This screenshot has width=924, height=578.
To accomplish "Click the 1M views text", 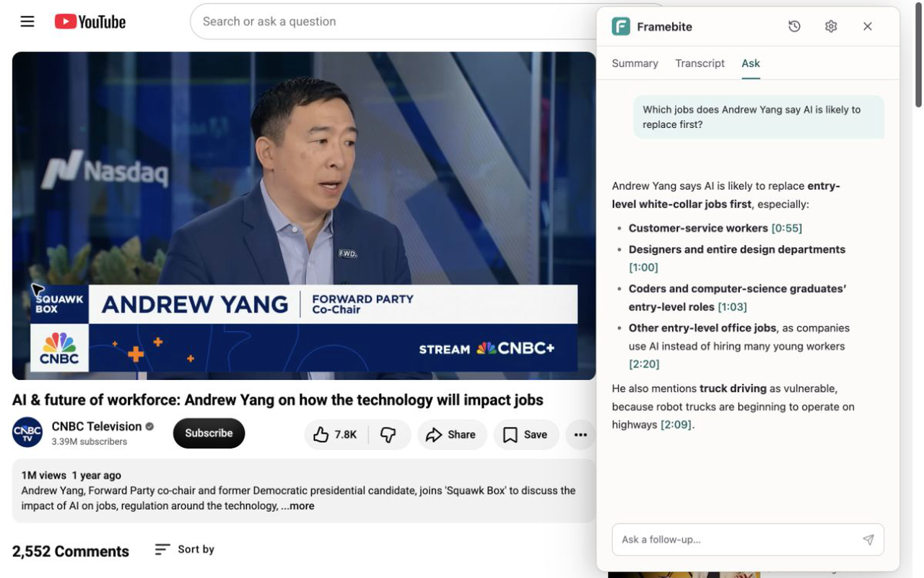I will tap(43, 475).
